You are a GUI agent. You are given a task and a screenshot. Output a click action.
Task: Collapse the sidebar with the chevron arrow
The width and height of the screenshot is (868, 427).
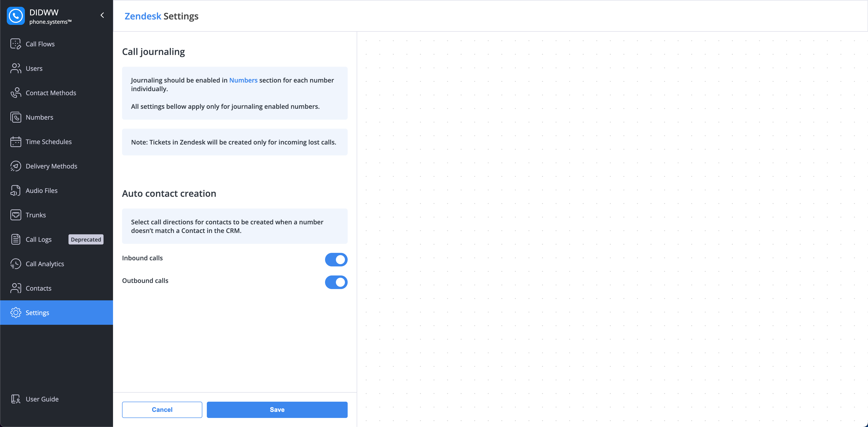102,15
